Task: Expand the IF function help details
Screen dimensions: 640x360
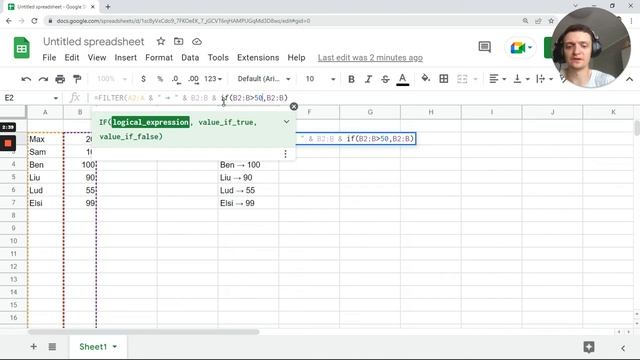Action: tap(287, 122)
